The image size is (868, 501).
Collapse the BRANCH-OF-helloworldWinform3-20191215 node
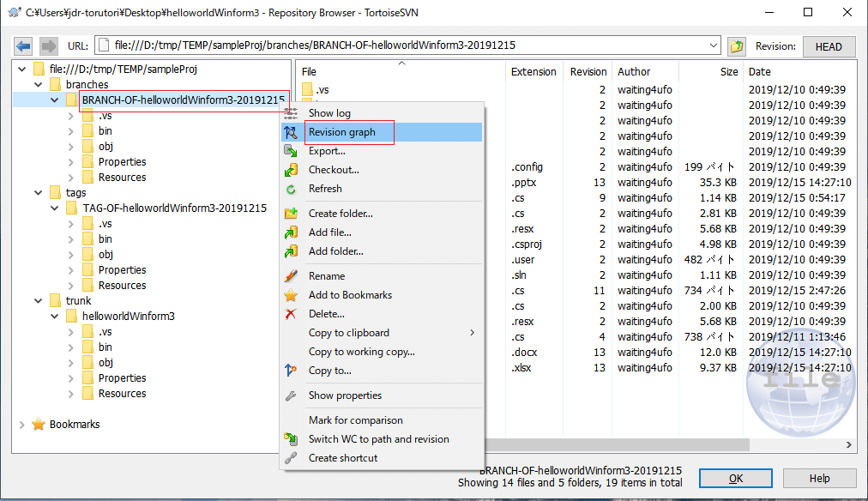point(54,100)
